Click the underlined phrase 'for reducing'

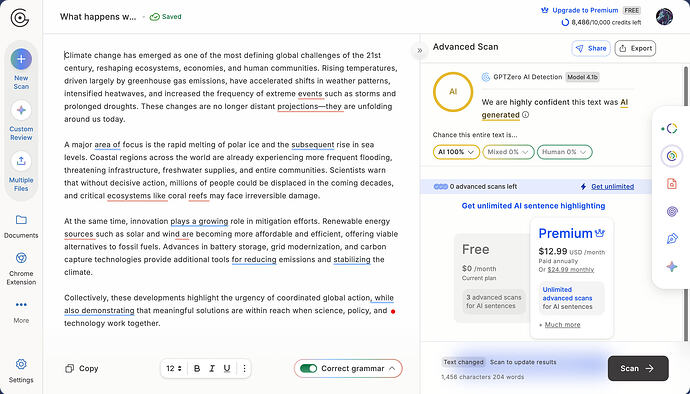254,259
